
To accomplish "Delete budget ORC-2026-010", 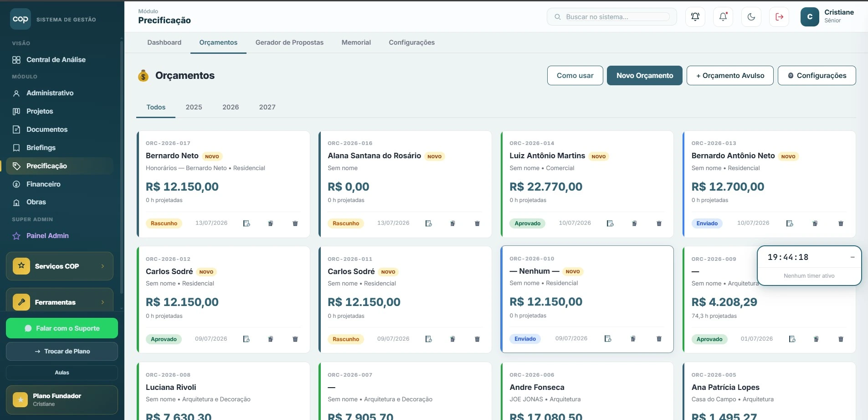I will (659, 339).
